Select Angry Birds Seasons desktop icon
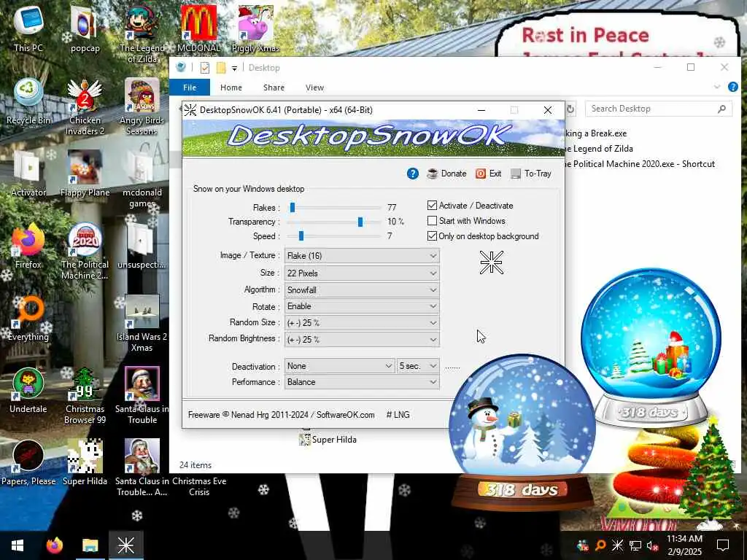This screenshot has width=747, height=560. [142, 106]
